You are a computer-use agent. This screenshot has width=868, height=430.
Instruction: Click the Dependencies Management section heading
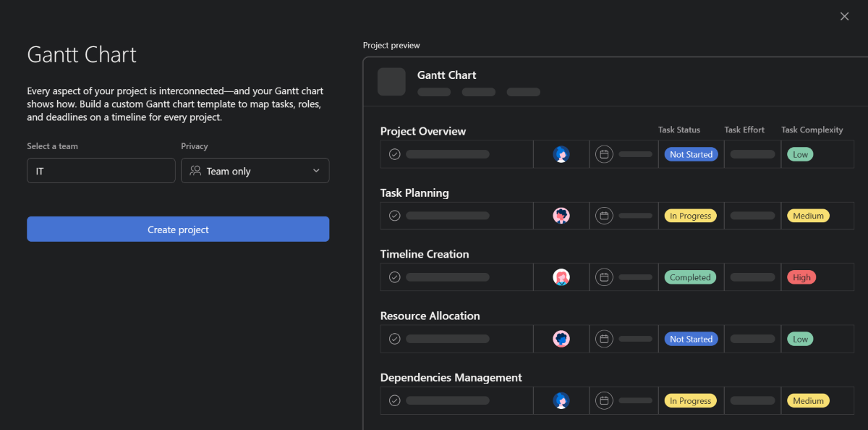pyautogui.click(x=451, y=377)
